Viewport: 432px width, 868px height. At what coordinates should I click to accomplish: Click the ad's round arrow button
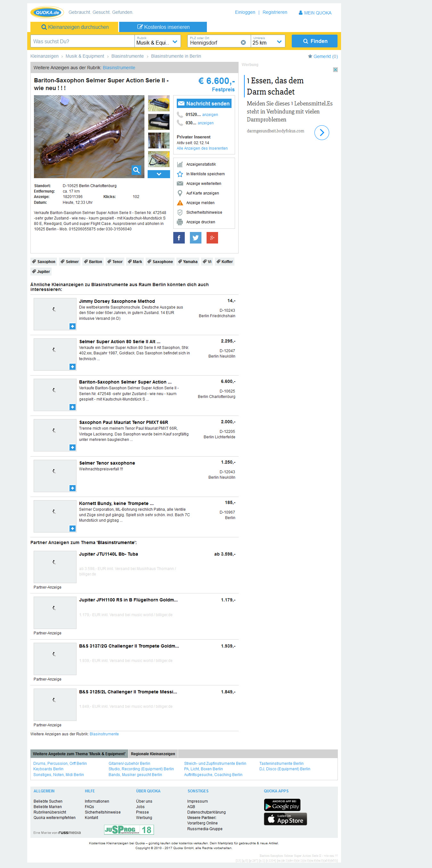[322, 132]
